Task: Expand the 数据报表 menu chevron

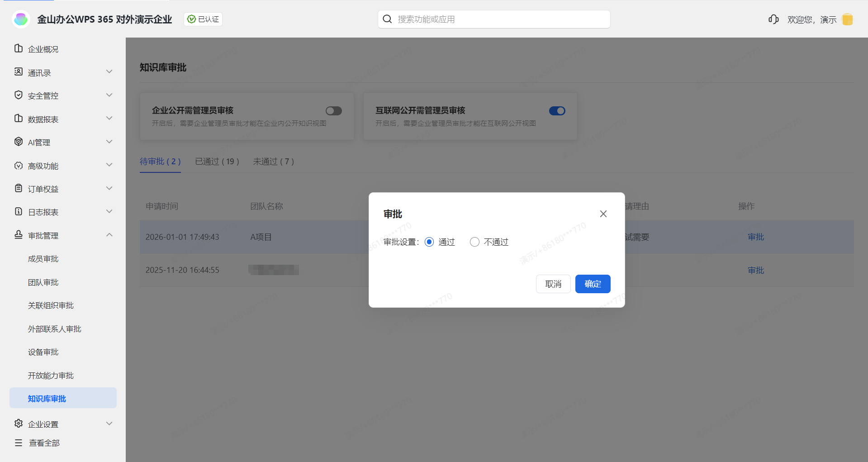Action: (109, 119)
